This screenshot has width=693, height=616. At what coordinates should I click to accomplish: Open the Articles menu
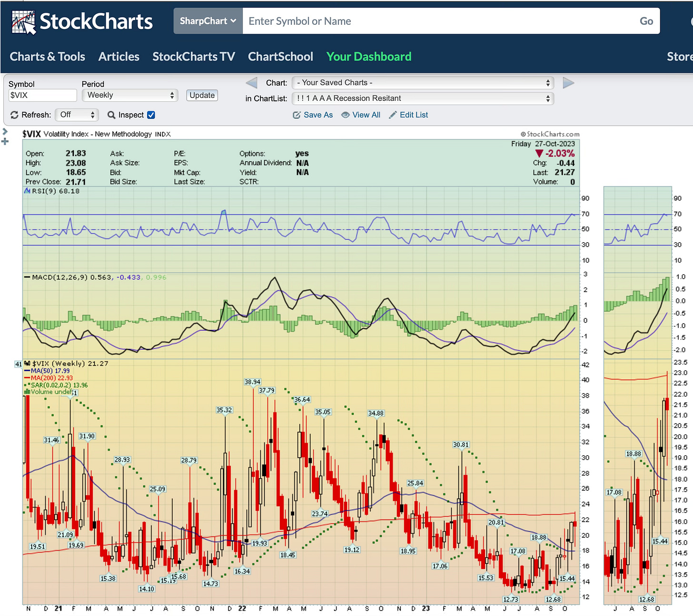(x=119, y=57)
